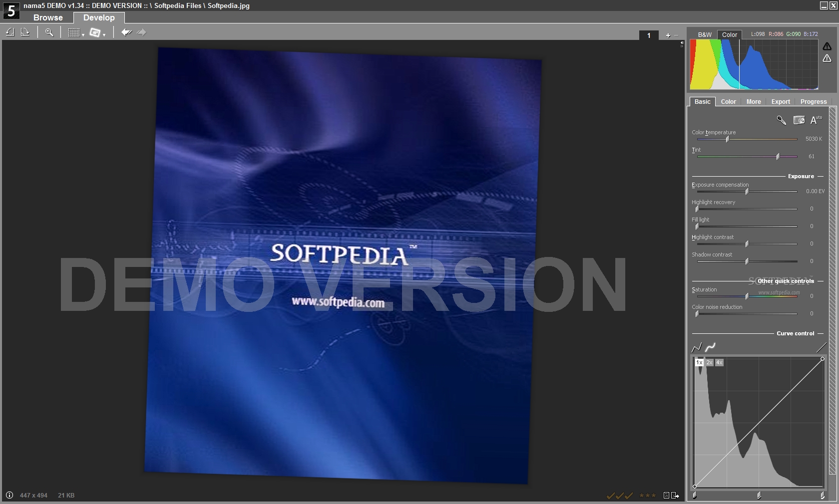
Task: Apply camera white balance preset
Action: (x=799, y=120)
